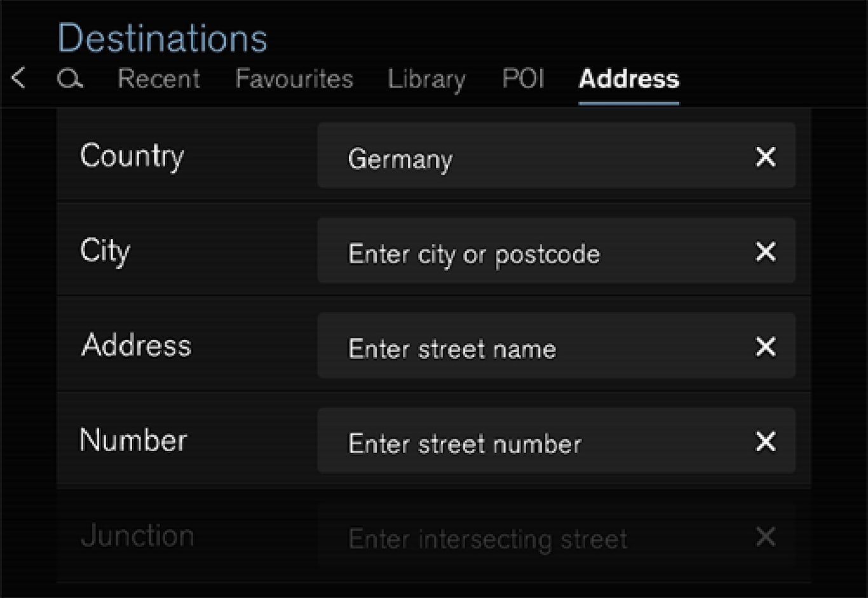Clear the city or postcode field
The width and height of the screenshot is (868, 598).
coord(766,252)
